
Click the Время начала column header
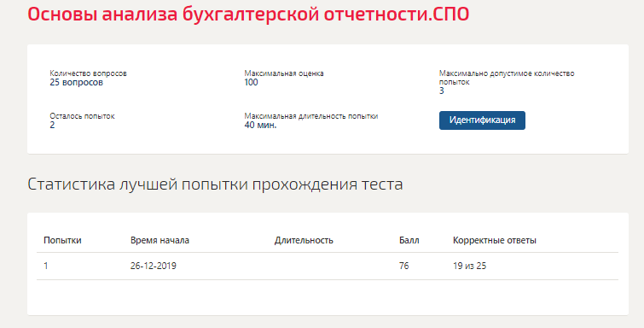coord(160,240)
